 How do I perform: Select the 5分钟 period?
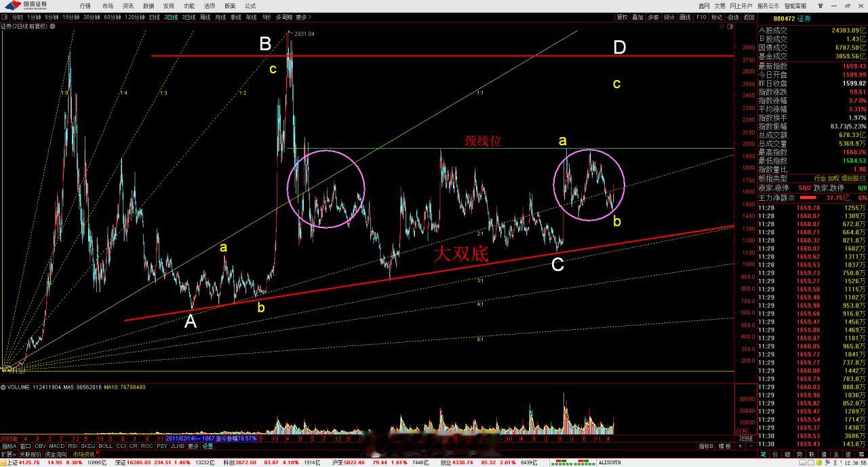pos(52,17)
